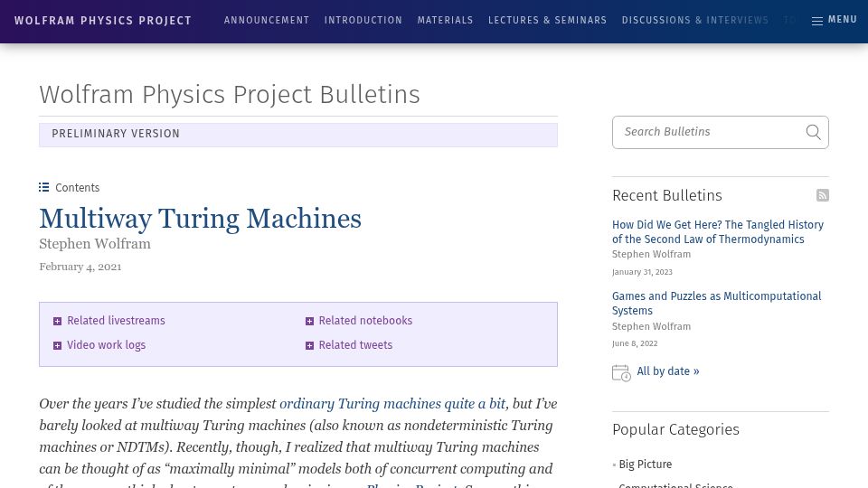Click the 'Recent Bulletins' heading
Screen dimensions: 868x488
667,195
